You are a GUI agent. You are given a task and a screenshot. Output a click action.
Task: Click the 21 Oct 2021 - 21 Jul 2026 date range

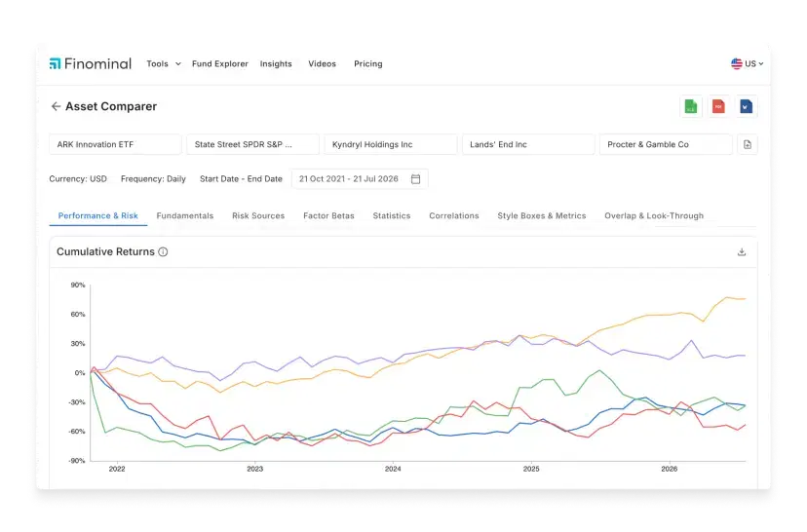(x=360, y=179)
